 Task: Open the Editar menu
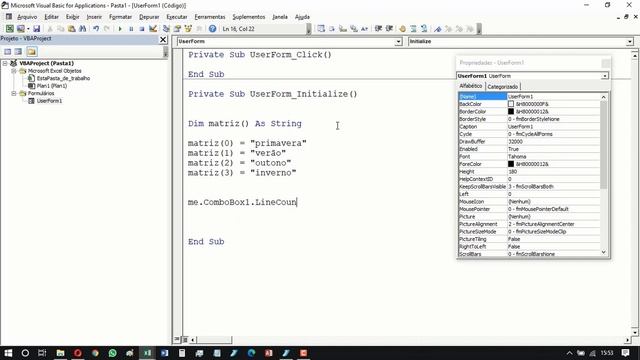[51, 17]
